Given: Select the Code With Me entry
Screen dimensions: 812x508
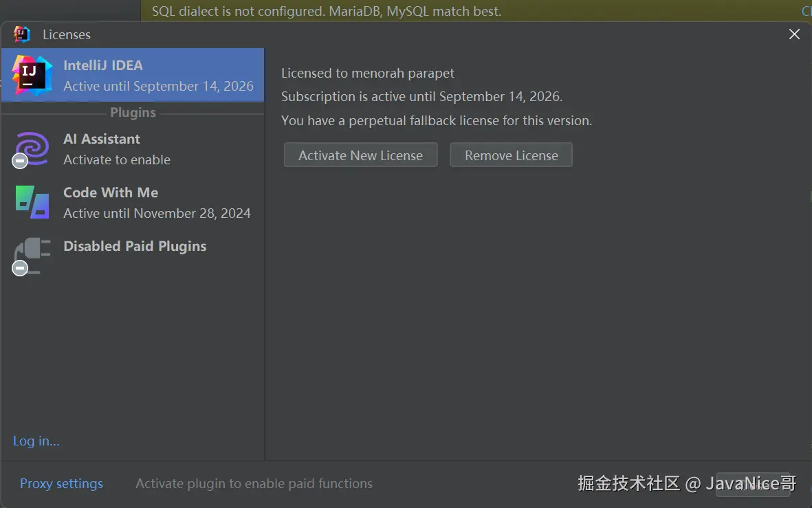Looking at the screenshot, I should click(x=133, y=203).
